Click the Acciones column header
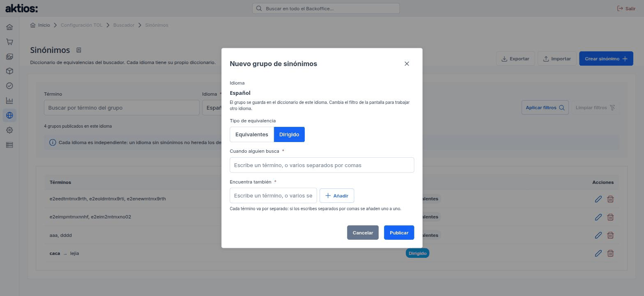This screenshot has width=644, height=296. [x=603, y=182]
